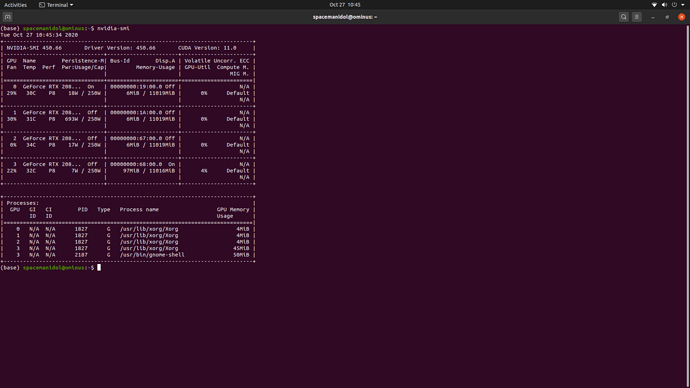Close the terminal window

point(682,17)
